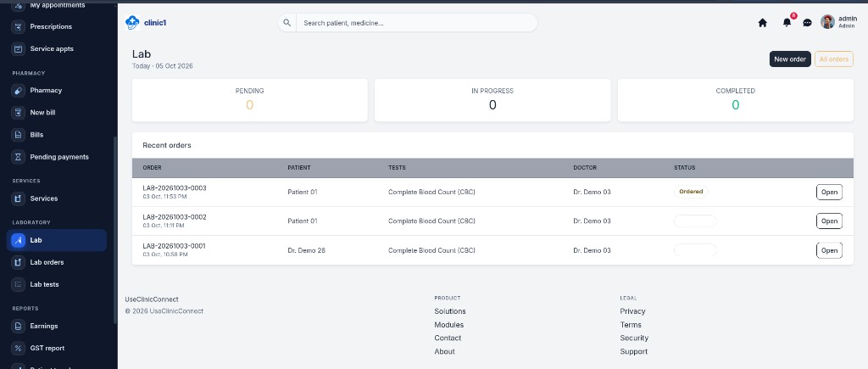Open notifications bell icon
This screenshot has height=369, width=868.
(787, 23)
